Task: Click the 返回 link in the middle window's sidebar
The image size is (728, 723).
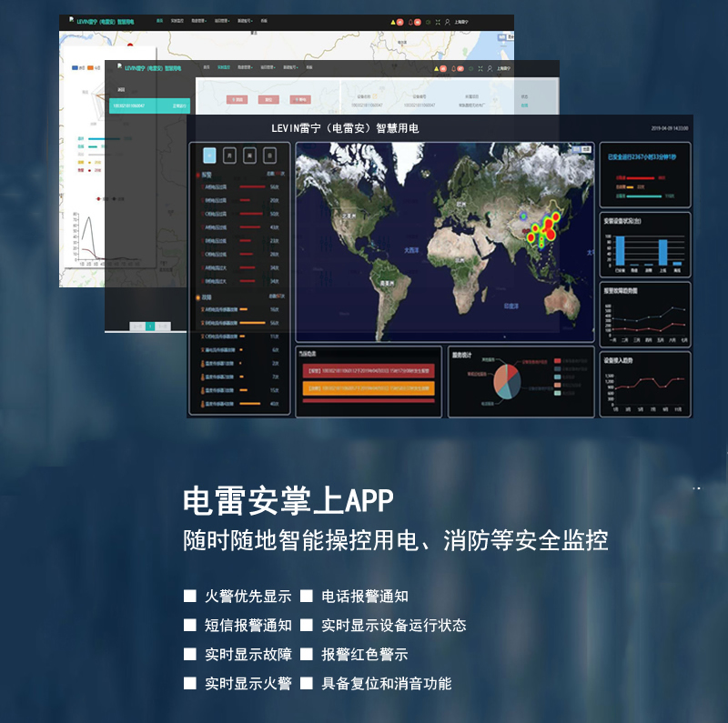Action: click(121, 89)
